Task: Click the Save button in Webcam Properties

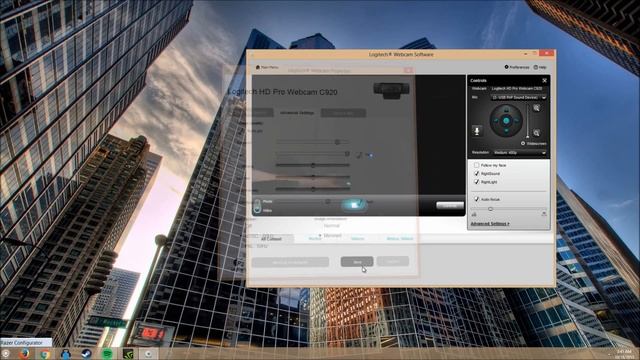Action: pos(357,262)
